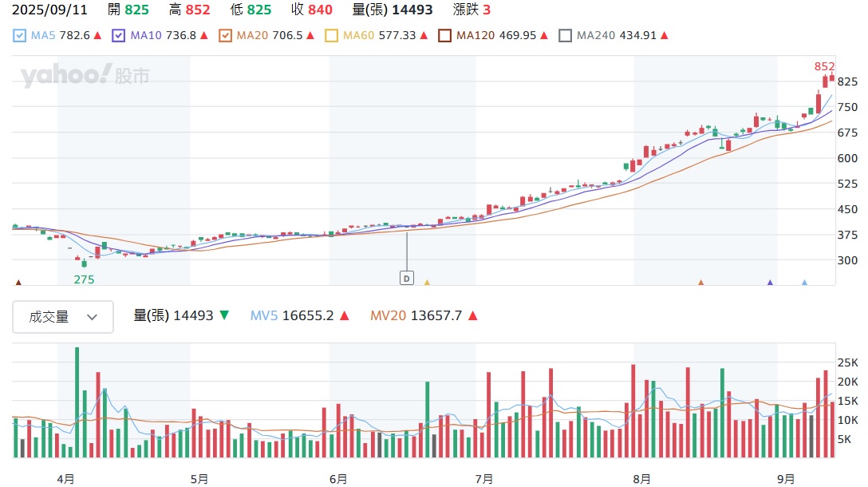Click the 852 high price label
The height and width of the screenshot is (487, 868).
coord(823,66)
